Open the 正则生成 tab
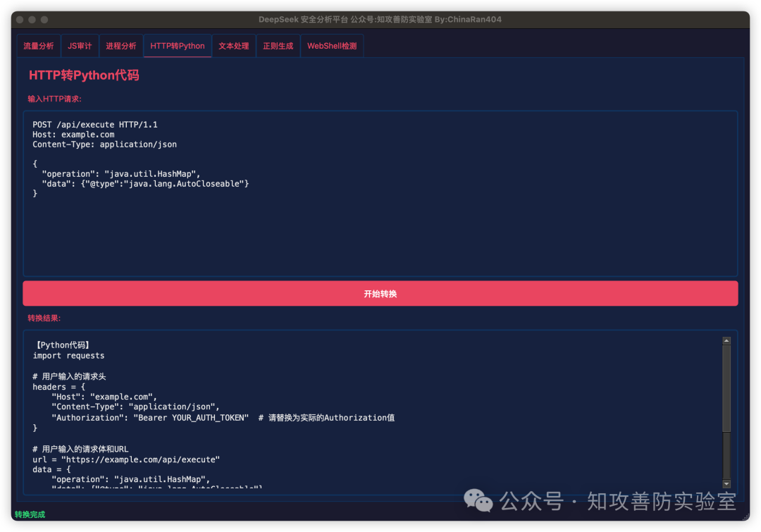Viewport: 761px width, 532px height. click(278, 46)
